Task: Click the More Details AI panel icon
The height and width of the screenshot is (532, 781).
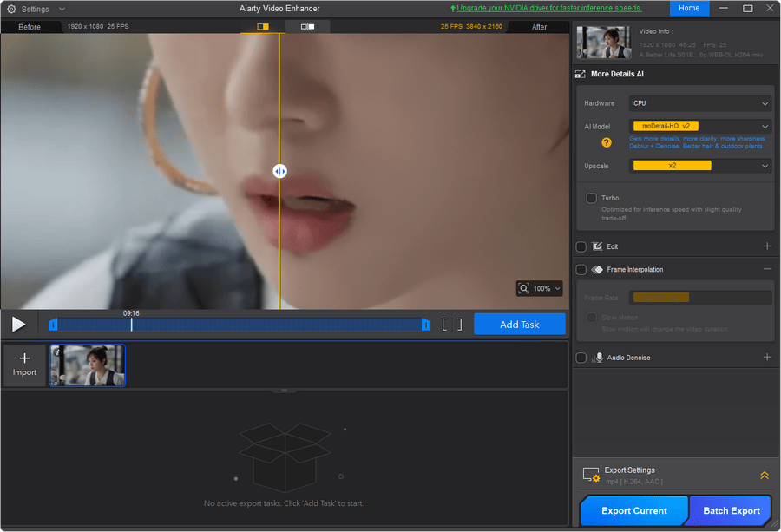Action: click(x=581, y=75)
